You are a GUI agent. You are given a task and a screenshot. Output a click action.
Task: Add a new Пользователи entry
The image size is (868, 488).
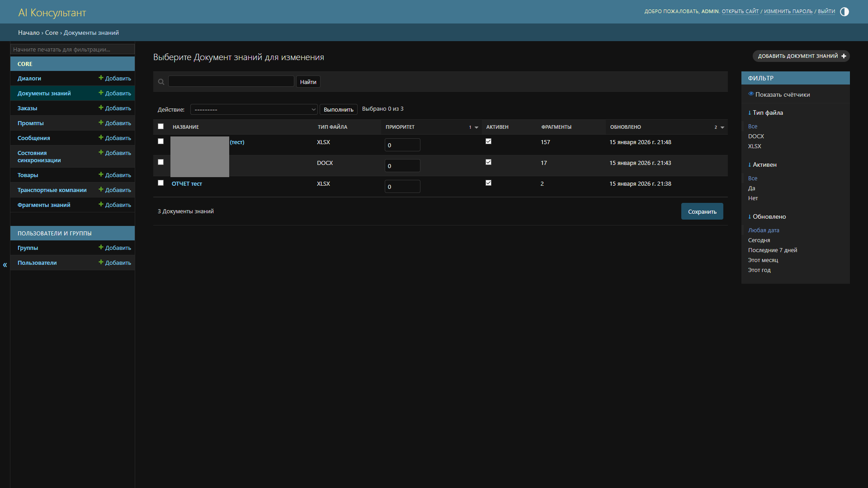(x=115, y=263)
